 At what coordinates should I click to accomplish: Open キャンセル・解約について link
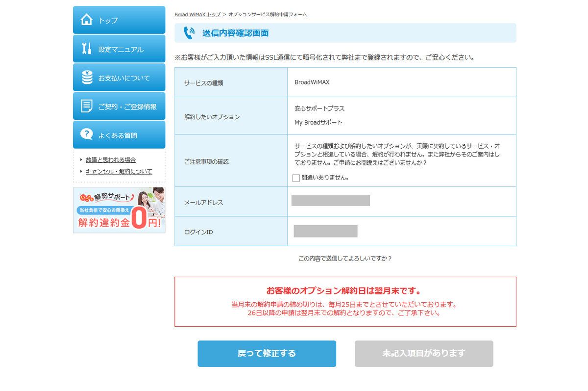click(x=119, y=171)
